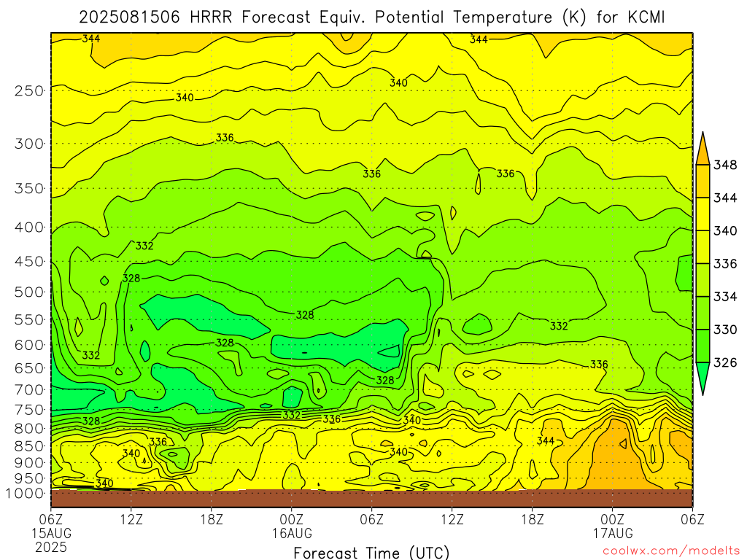Click the orange legend swatch above 348
This screenshot has width=747, height=560.
pos(703,152)
